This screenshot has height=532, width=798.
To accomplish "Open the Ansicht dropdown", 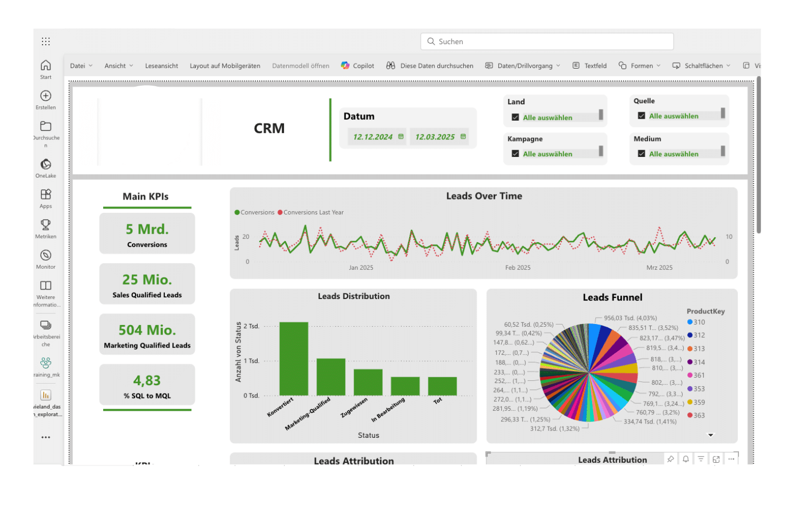I will (119, 65).
